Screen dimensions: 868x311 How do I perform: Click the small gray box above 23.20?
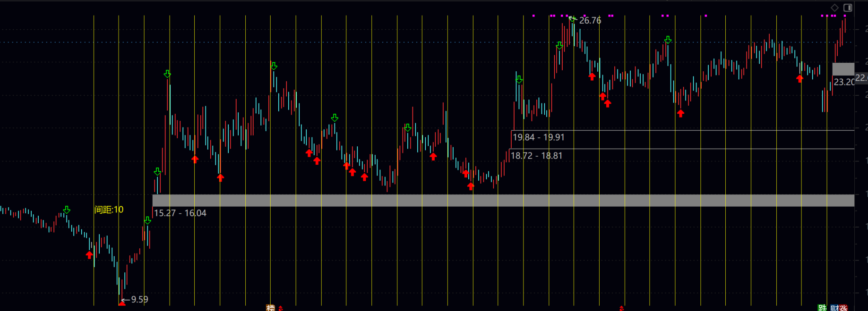pos(843,69)
